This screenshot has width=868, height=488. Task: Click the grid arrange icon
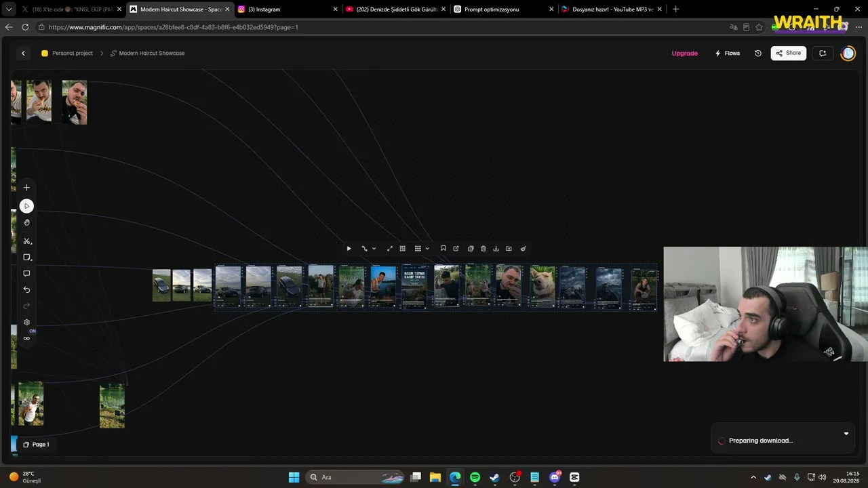click(x=418, y=249)
